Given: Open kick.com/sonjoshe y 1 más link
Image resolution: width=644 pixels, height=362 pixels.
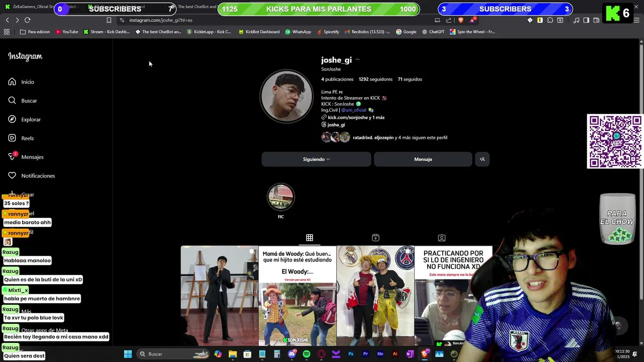Looking at the screenshot, I should pyautogui.click(x=356, y=117).
